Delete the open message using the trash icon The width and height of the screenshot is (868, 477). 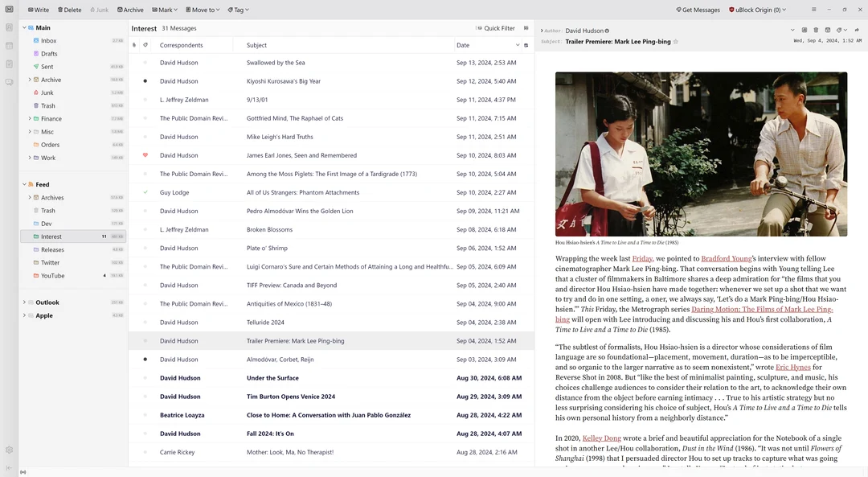(x=816, y=29)
